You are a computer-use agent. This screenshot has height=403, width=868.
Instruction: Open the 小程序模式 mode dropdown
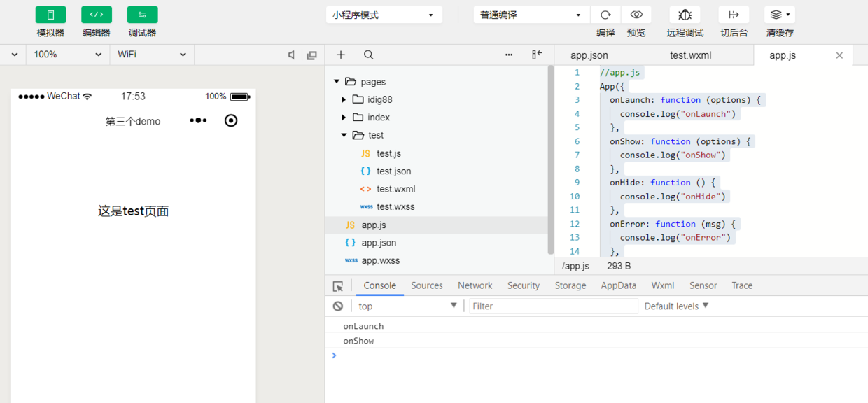[x=384, y=15]
